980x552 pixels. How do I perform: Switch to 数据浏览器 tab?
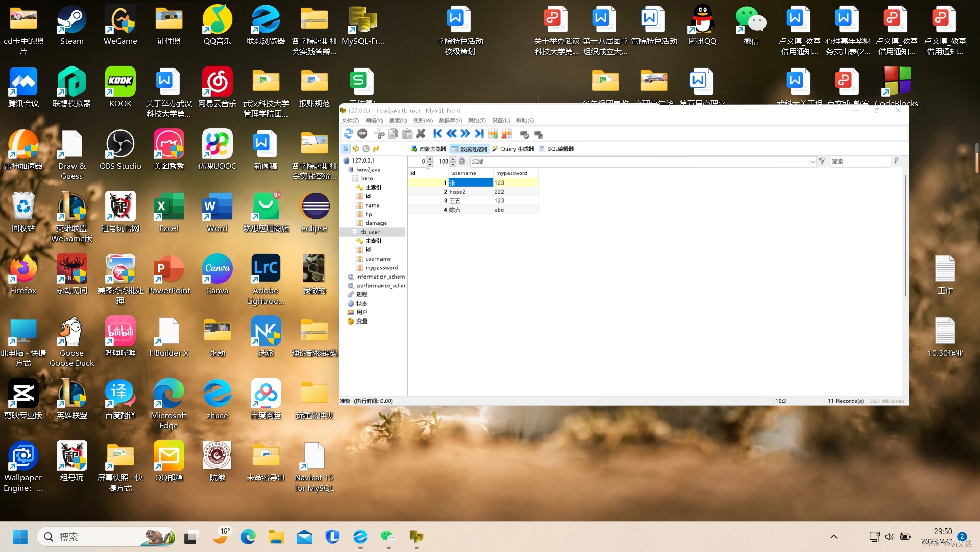click(x=470, y=149)
